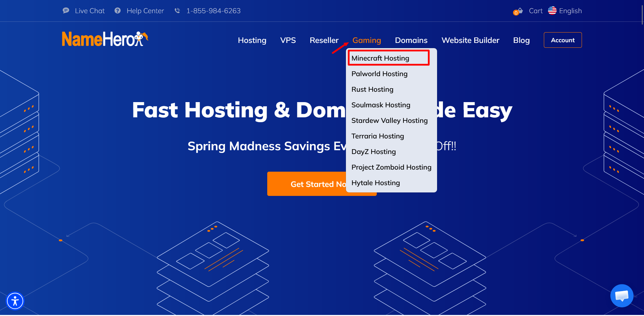The width and height of the screenshot is (644, 316).
Task: Click the phone handset icon
Action: pos(177,11)
